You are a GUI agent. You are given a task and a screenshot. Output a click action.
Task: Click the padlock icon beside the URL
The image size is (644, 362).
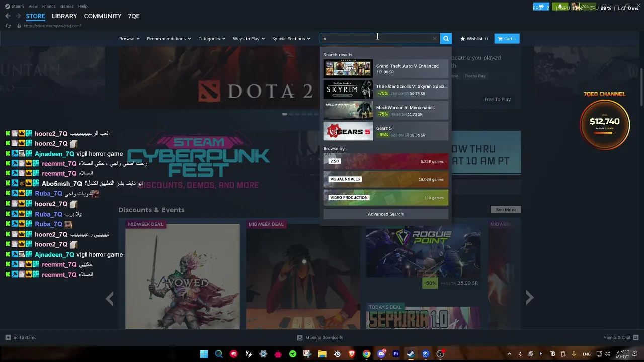(x=19, y=26)
